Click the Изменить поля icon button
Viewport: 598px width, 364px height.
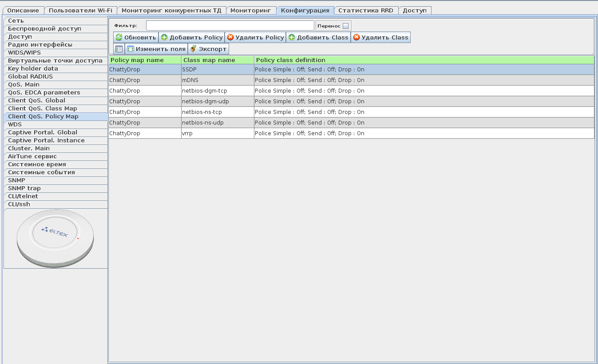[131, 49]
